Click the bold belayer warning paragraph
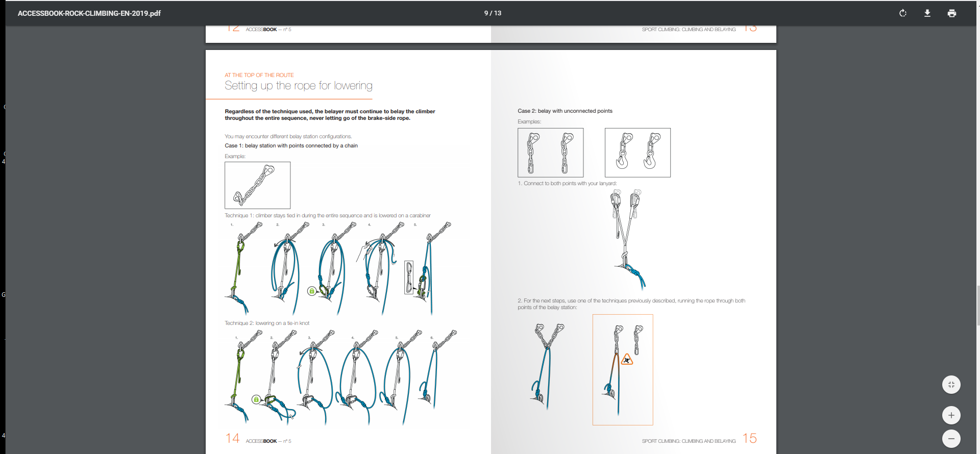 [x=330, y=115]
